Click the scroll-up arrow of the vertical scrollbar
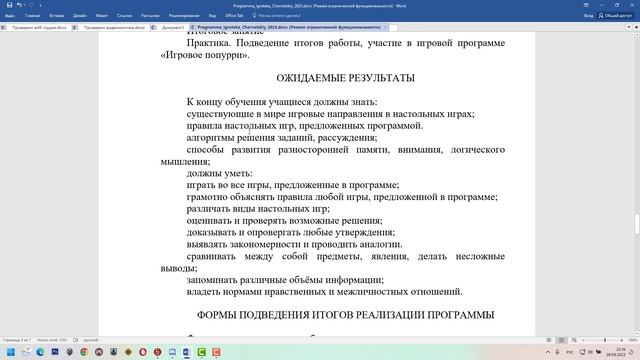This screenshot has width=640, height=360. point(637,35)
